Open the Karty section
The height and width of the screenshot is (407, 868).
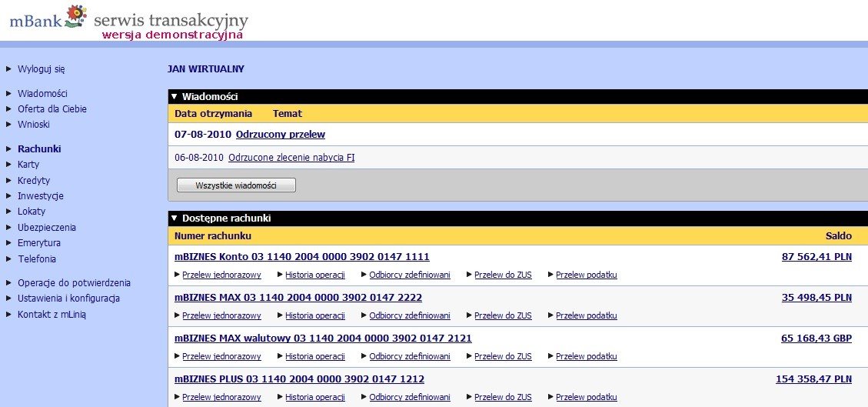[28, 165]
